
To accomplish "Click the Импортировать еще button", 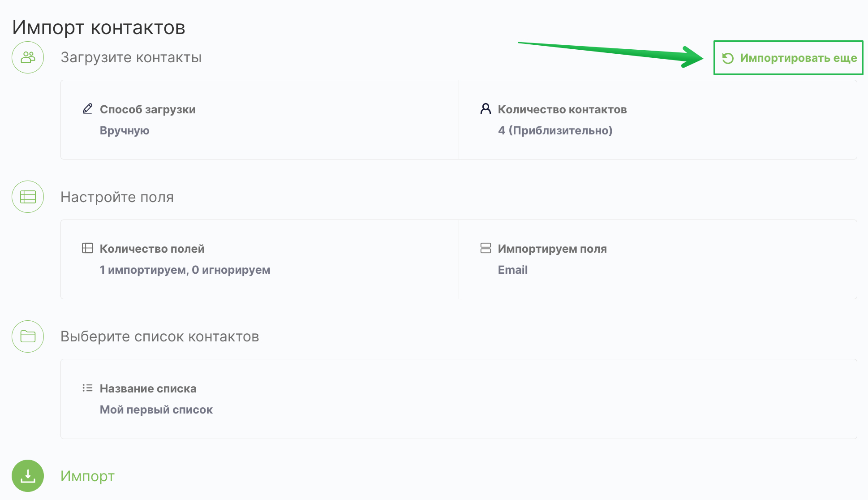I will (788, 58).
